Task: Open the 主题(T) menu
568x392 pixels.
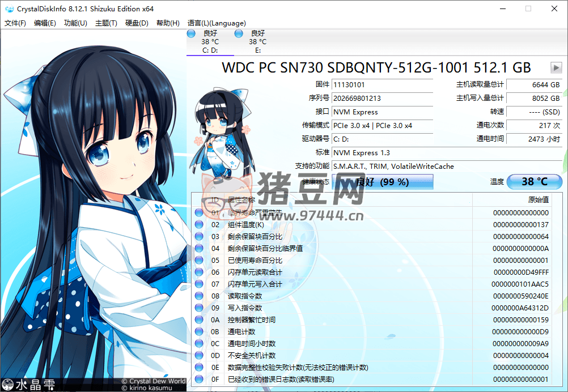Action: click(x=106, y=23)
